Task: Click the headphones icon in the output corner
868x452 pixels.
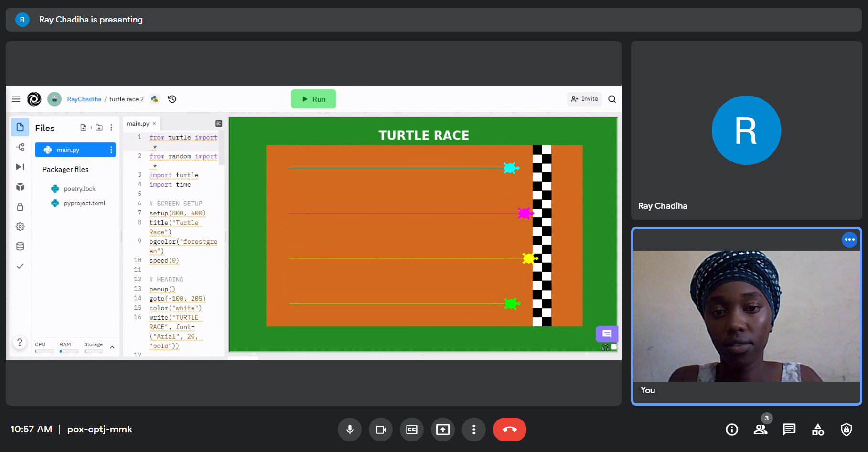Action: click(x=605, y=348)
